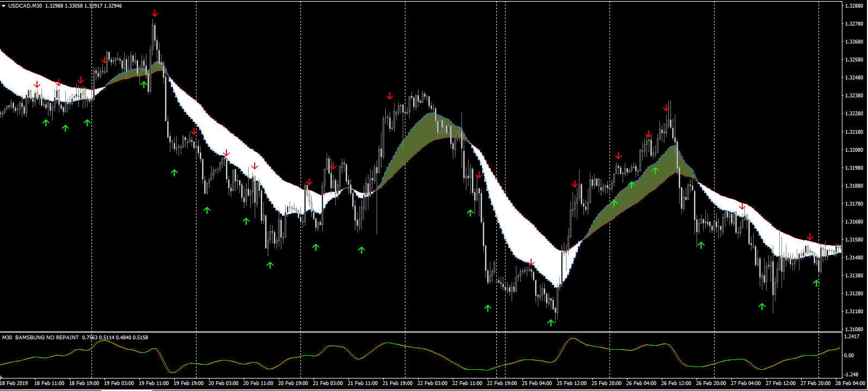The image size is (868, 391).
Task: Click the -1.248 indicator scale minimum
Action: 852,375
